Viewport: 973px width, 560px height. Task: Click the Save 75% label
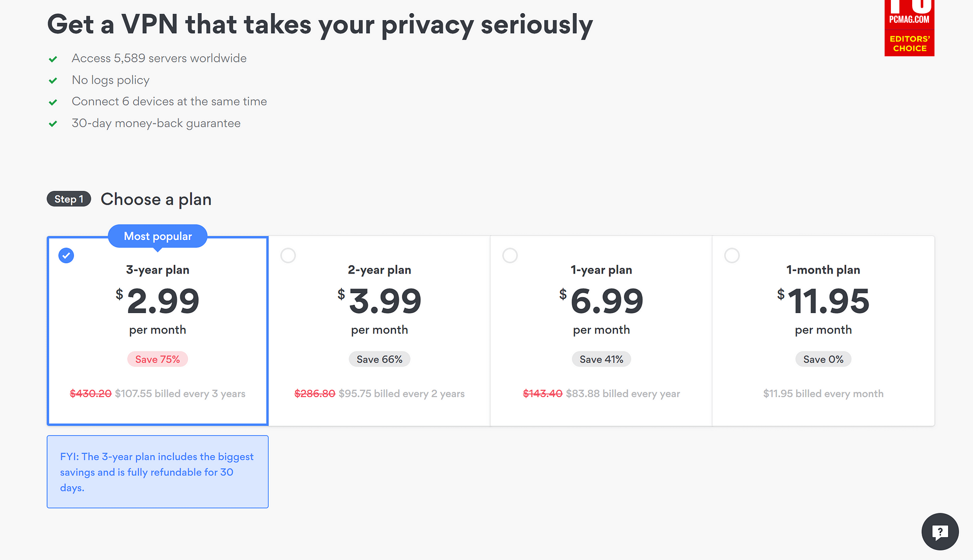coord(158,359)
